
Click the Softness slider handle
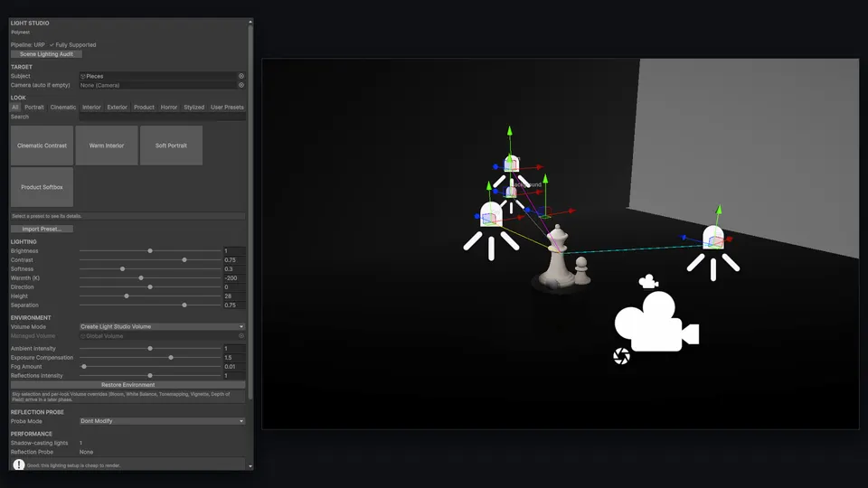(x=122, y=269)
